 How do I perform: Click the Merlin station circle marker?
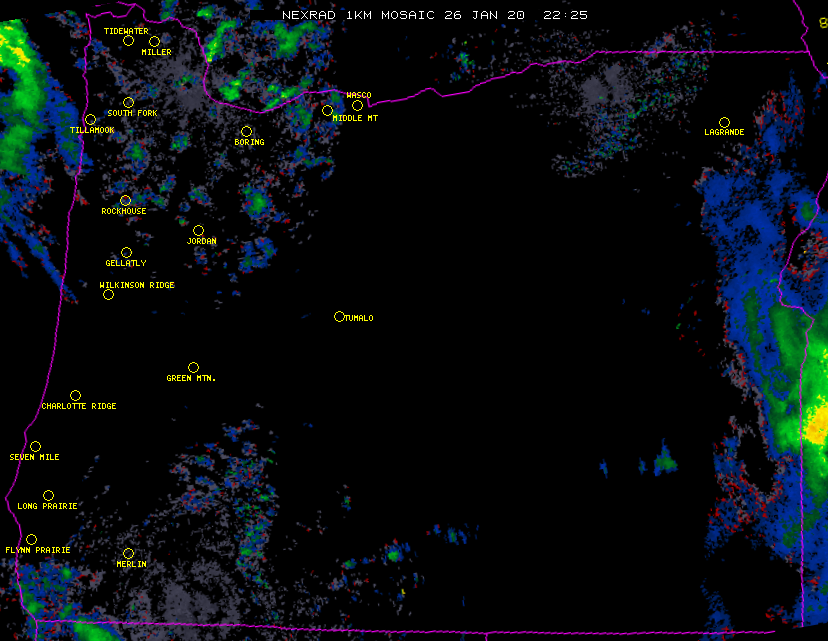pyautogui.click(x=128, y=553)
